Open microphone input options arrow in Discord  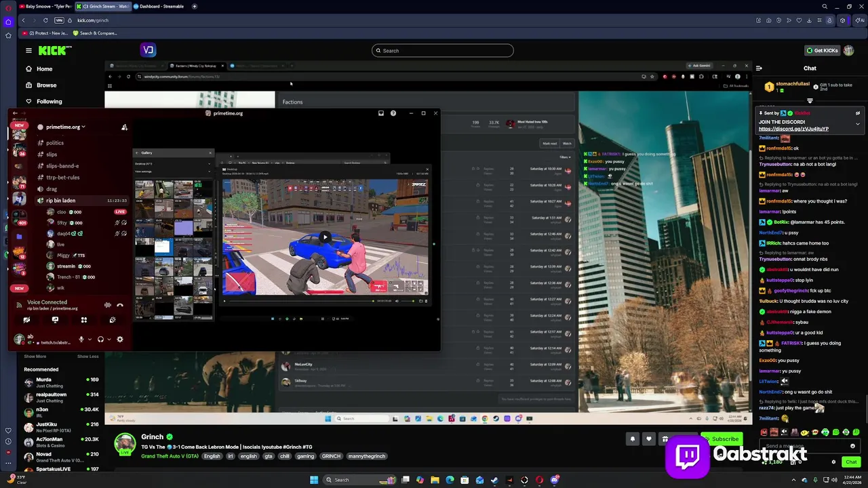point(90,339)
